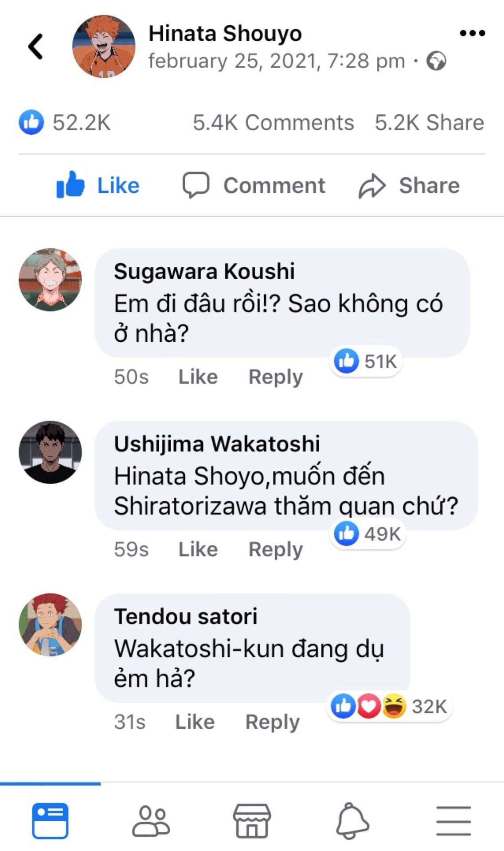504x851 pixels.
Task: Tap the back arrow icon
Action: tap(36, 47)
